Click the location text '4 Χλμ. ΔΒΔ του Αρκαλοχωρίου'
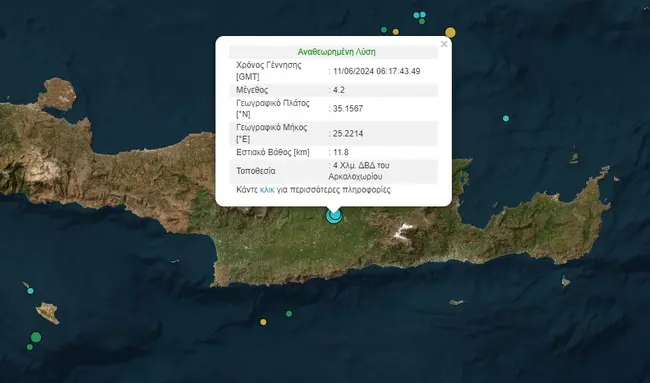Screen dimensions: 650x383 (359, 171)
